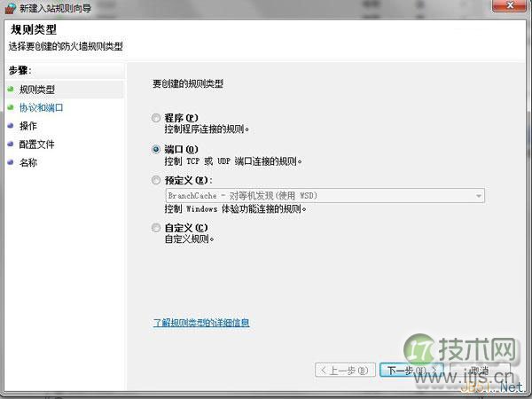The height and width of the screenshot is (399, 532).
Task: Click the green bullet beside 规则类型
Action: click(x=10, y=90)
